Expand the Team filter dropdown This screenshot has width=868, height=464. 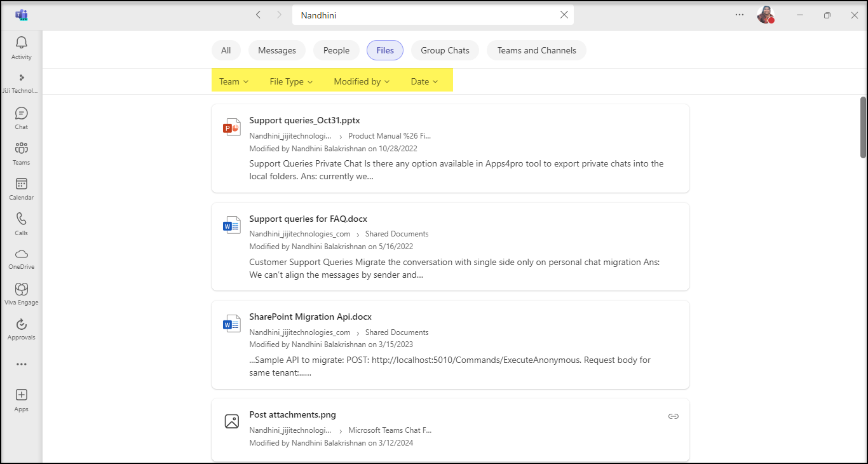234,81
